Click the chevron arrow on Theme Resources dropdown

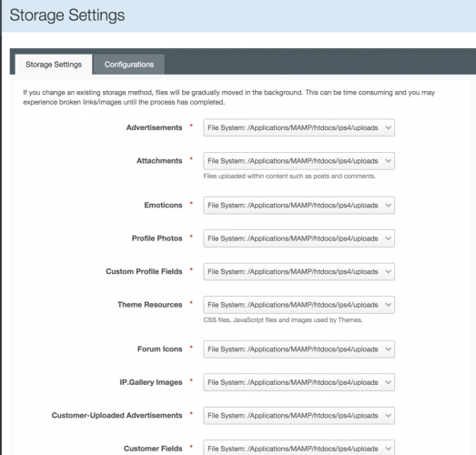click(x=389, y=305)
